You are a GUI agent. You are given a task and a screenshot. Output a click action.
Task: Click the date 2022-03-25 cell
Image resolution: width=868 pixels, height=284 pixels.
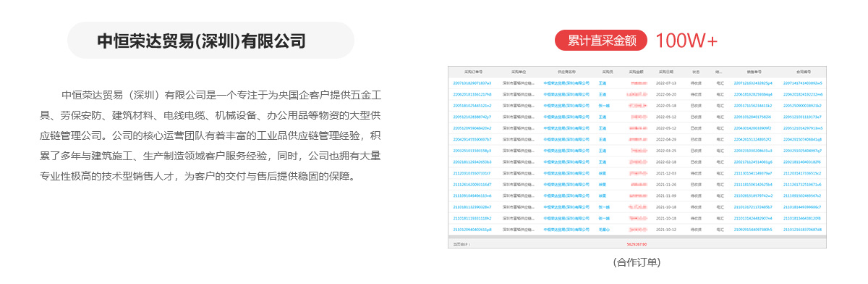click(665, 150)
